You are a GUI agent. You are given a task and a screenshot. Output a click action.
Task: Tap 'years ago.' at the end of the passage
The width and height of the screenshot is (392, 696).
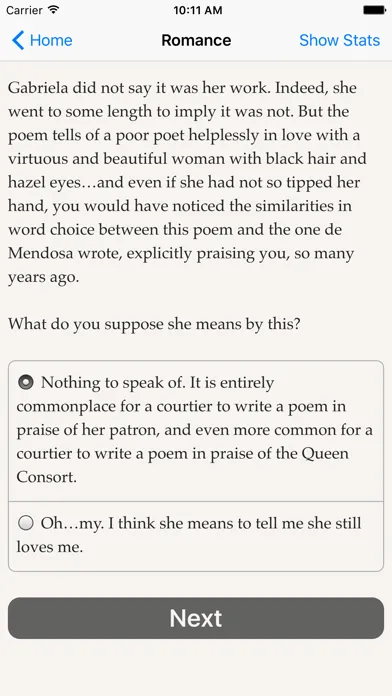[x=44, y=278]
